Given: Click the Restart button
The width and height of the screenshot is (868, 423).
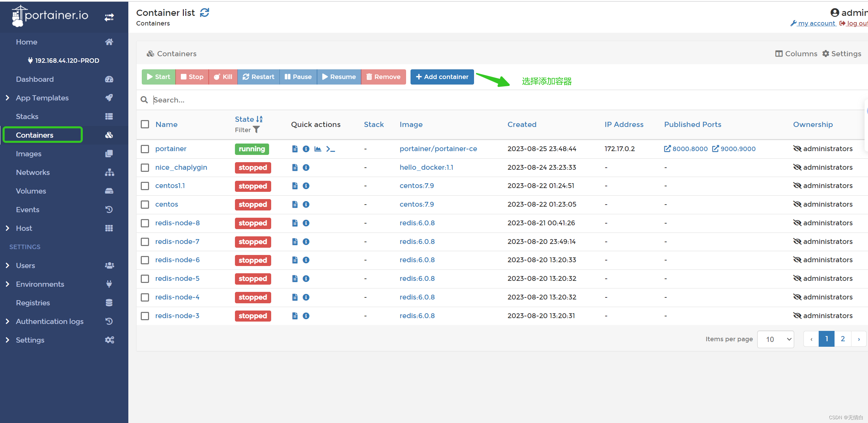Looking at the screenshot, I should (x=258, y=77).
